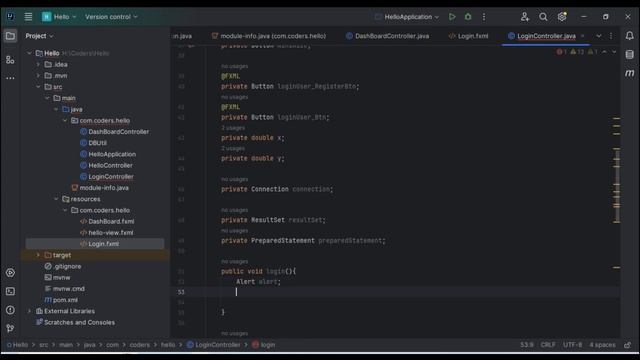640x360 pixels.
Task: Switch to DashBoardController.java tab
Action: click(387, 36)
